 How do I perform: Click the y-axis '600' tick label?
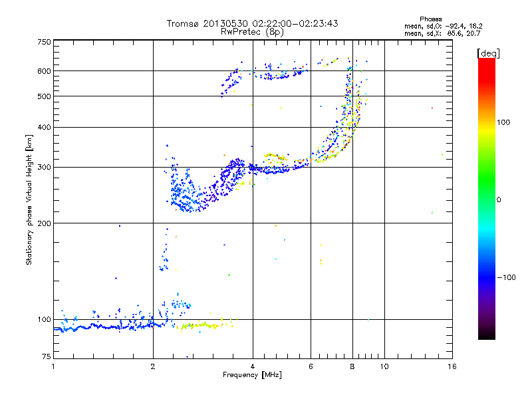point(44,71)
